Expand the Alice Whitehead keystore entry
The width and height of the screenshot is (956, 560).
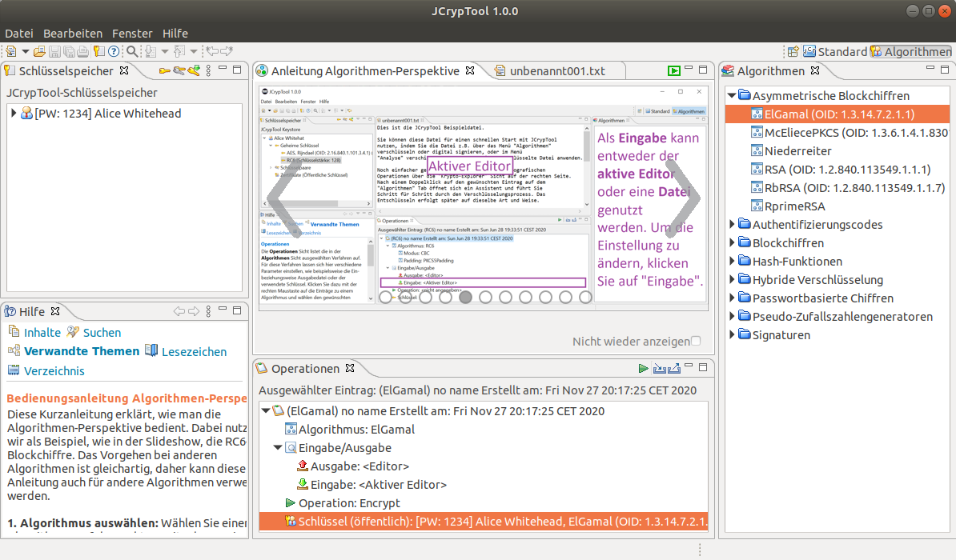(x=14, y=114)
